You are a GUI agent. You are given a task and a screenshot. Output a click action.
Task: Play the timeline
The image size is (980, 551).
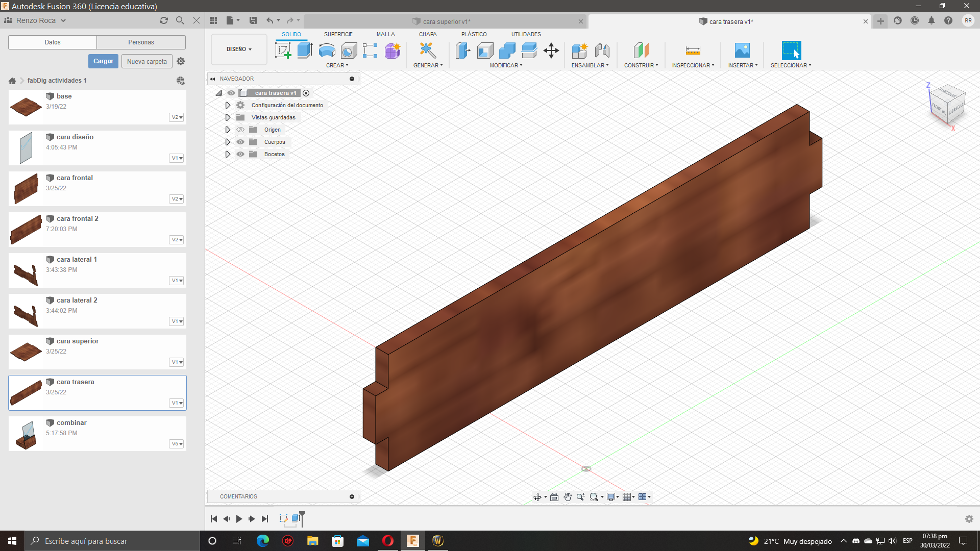pyautogui.click(x=239, y=519)
